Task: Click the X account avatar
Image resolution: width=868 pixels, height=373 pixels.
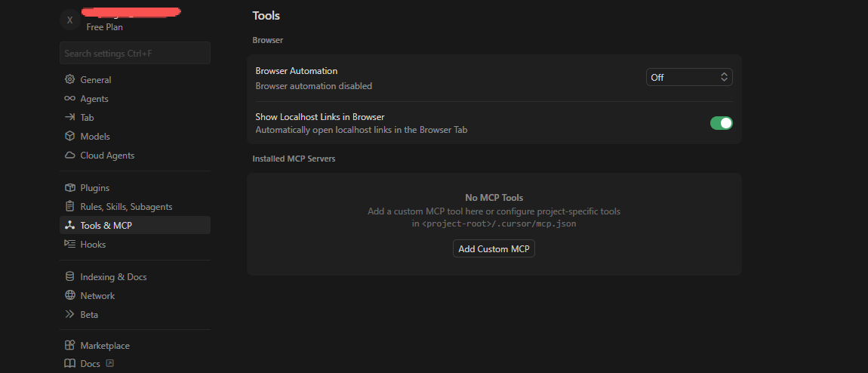Action: [x=70, y=20]
